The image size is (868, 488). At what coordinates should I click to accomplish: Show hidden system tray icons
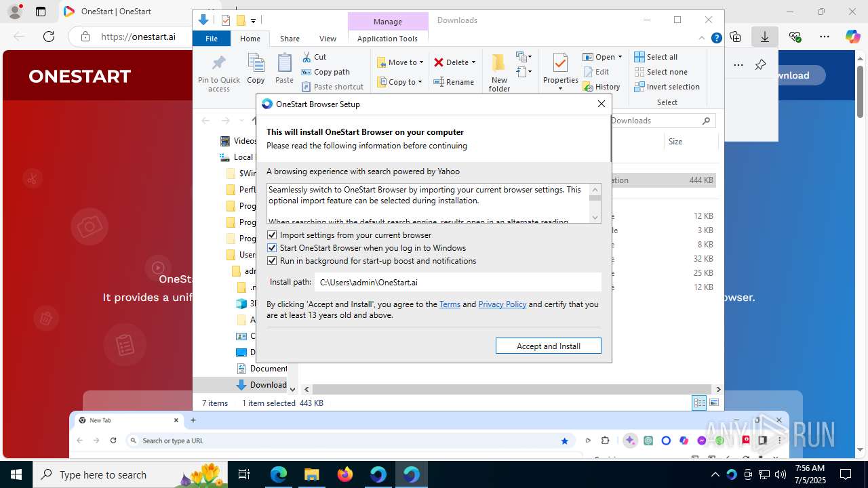click(715, 474)
